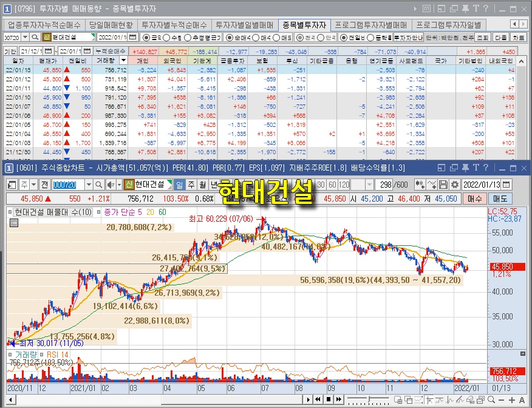The height and width of the screenshot is (408, 532).
Task: Click the chart window's stock search magnifier
Action: (99, 185)
